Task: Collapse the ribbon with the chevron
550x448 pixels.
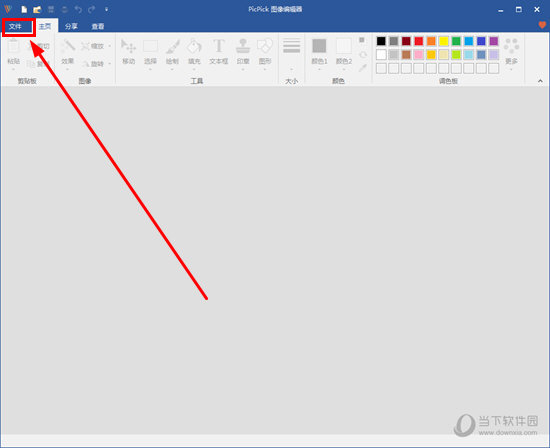Action: tap(540, 81)
